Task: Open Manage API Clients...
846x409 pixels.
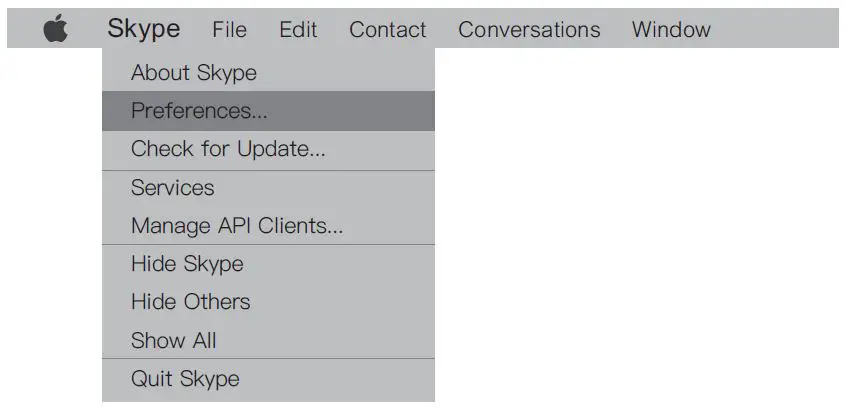Action: click(x=237, y=226)
